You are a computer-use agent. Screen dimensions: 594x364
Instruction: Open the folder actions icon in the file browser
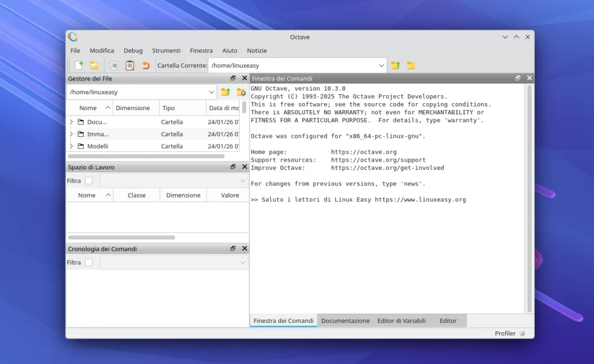coord(241,93)
